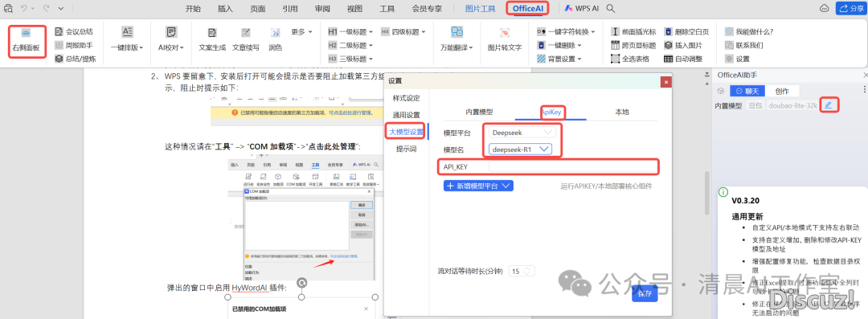This screenshot has width=868, height=319.
Task: Apply 四级标题 H4 heading style
Action: click(x=403, y=31)
